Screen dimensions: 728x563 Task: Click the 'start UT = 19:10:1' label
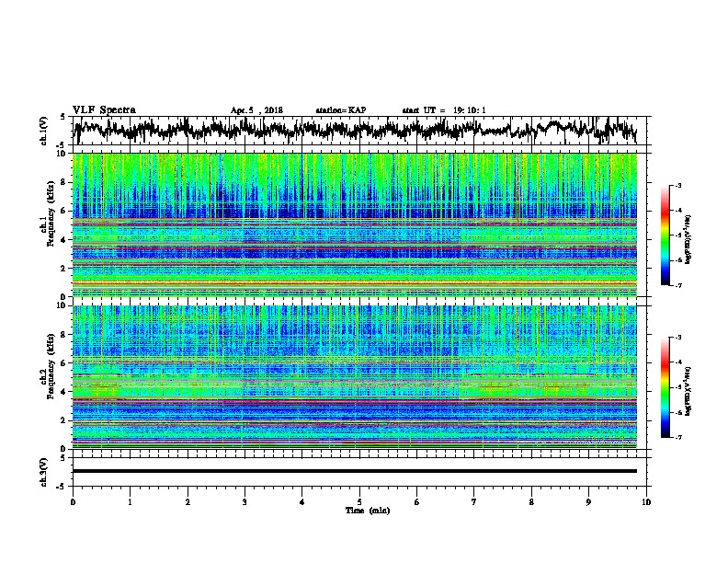point(444,110)
